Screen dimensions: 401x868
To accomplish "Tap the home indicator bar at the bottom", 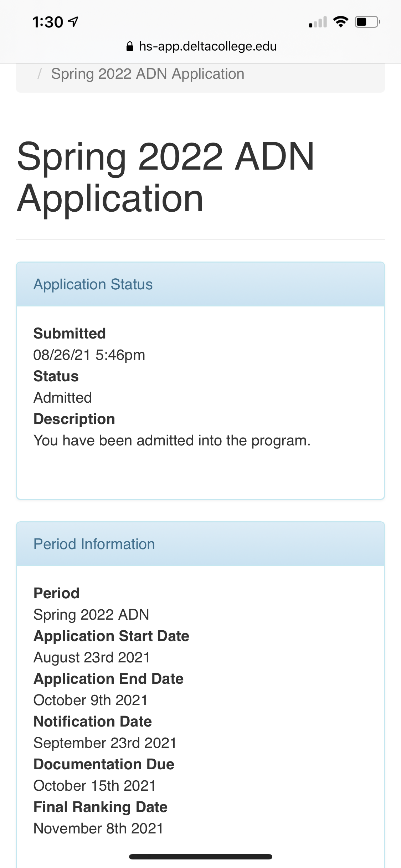I will point(201,857).
